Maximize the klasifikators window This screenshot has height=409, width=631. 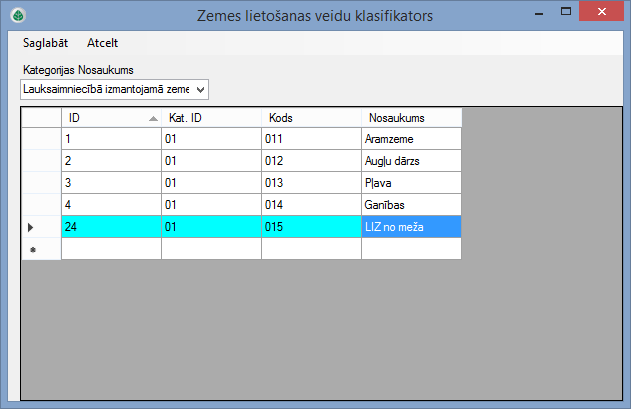point(566,12)
